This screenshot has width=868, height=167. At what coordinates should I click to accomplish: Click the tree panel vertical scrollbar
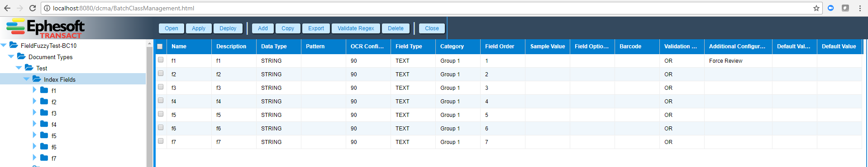(x=149, y=104)
